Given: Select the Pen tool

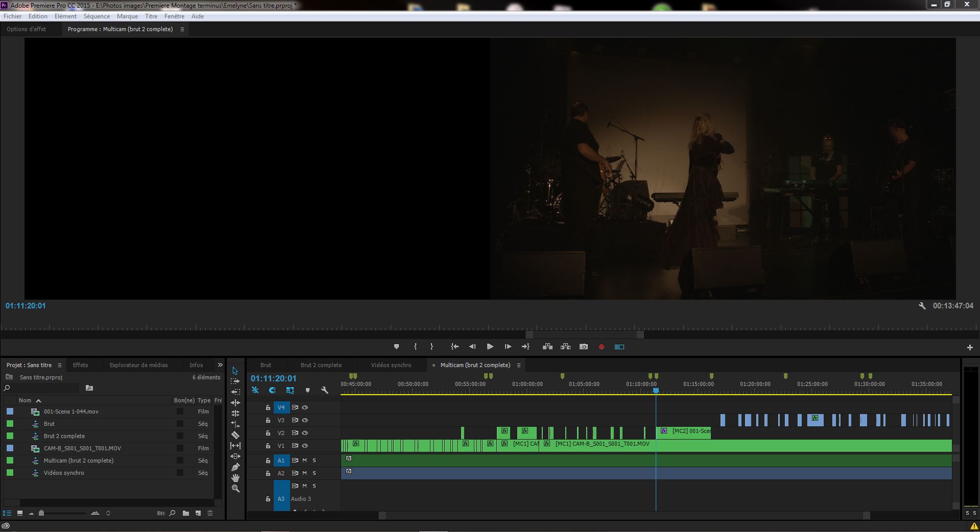Looking at the screenshot, I should pyautogui.click(x=235, y=467).
